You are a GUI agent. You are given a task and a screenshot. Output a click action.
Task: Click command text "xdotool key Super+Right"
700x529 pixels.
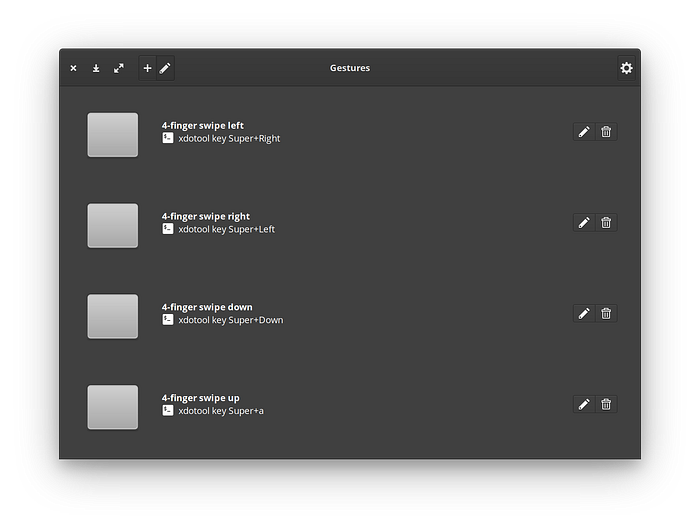pos(229,138)
